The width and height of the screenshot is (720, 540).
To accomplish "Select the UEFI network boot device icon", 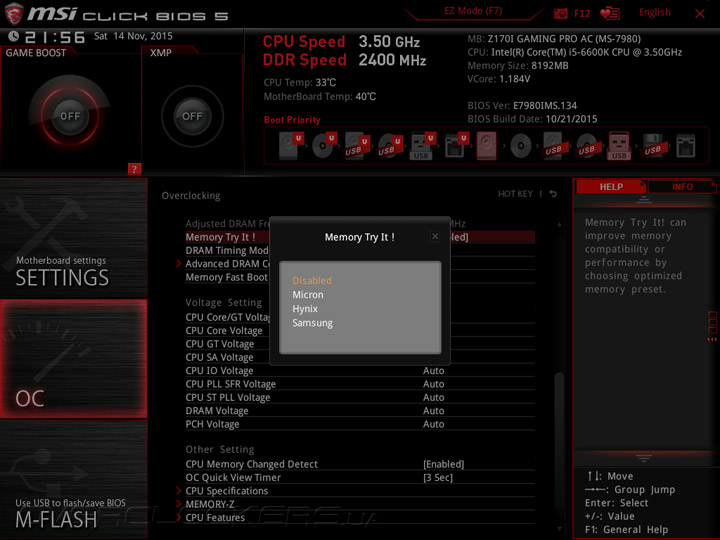I will coord(456,145).
